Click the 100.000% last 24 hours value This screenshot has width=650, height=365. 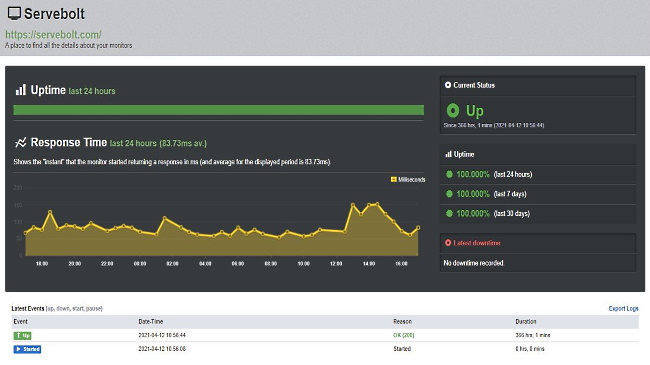473,174
